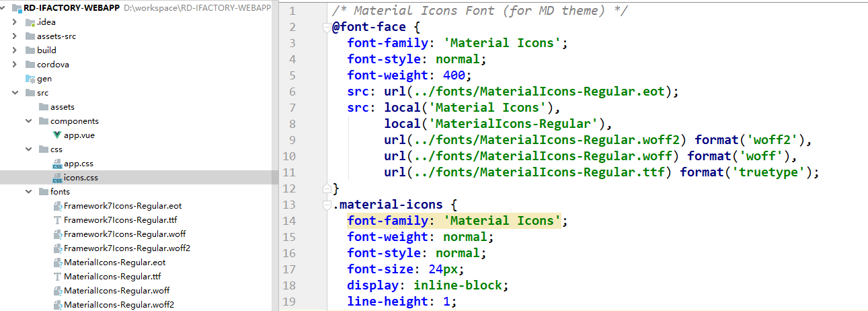Collapse the fonts folder
The width and height of the screenshot is (868, 311).
[29, 192]
